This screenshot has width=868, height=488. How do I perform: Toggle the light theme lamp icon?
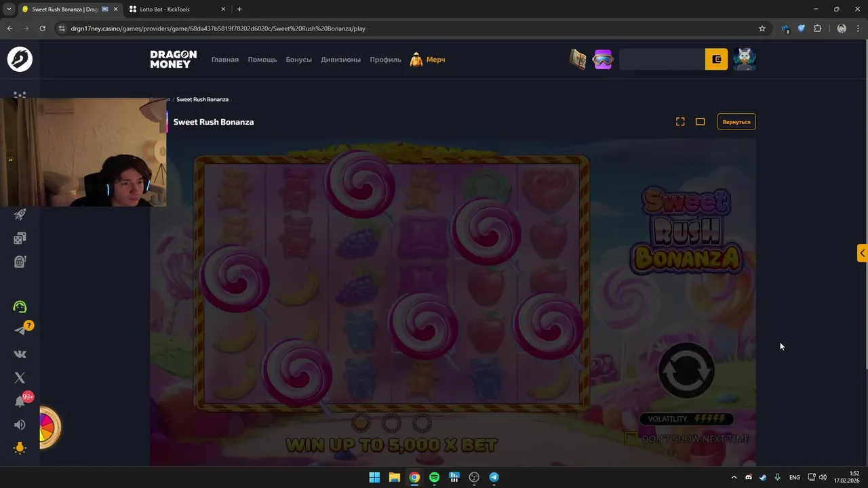pyautogui.click(x=20, y=448)
